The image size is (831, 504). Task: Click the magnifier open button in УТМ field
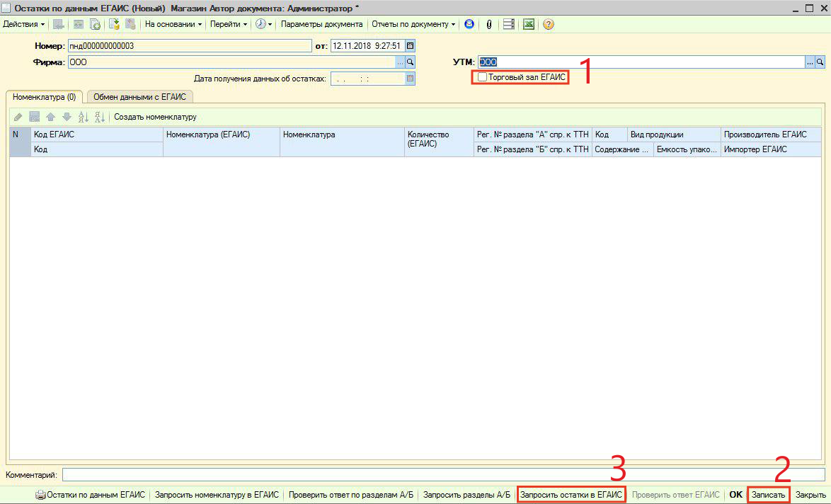tap(820, 62)
